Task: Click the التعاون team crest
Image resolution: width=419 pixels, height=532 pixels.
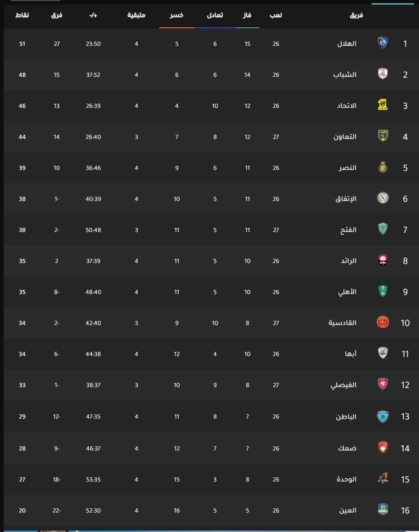Action: [x=383, y=136]
